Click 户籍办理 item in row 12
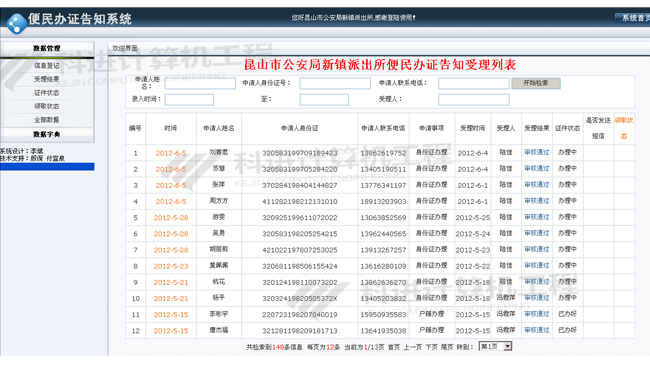The width and height of the screenshot is (650, 368). tap(432, 330)
